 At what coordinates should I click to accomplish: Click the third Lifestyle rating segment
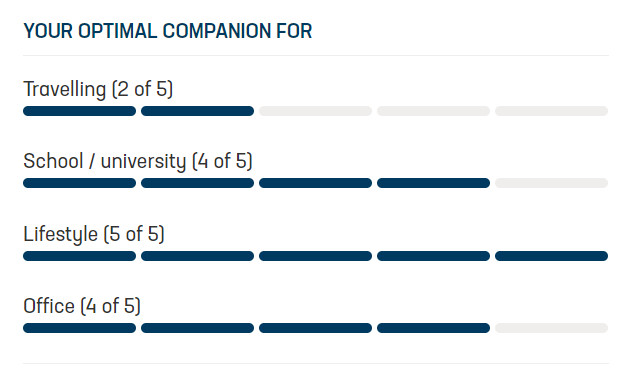click(x=315, y=256)
